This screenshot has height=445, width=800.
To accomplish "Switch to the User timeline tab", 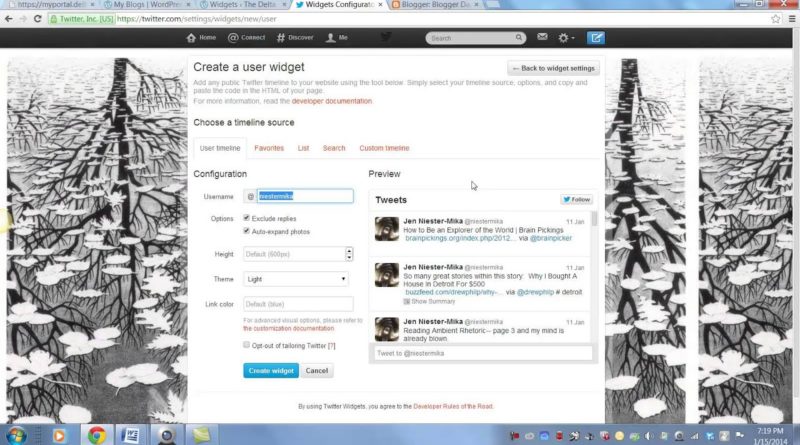I will tap(220, 148).
